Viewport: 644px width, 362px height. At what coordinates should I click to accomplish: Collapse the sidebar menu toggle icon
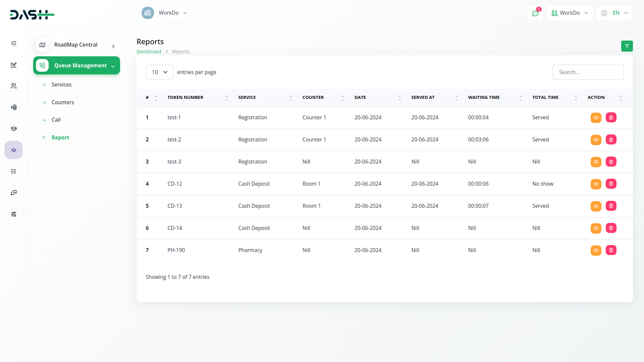14,43
